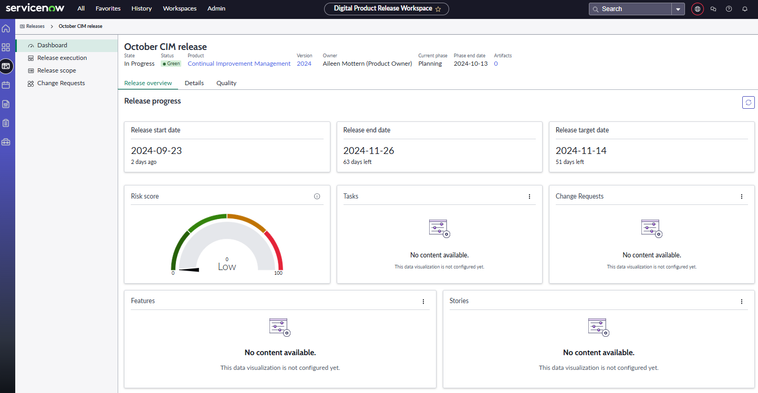
Task: Open the notifications bell icon
Action: tap(744, 9)
